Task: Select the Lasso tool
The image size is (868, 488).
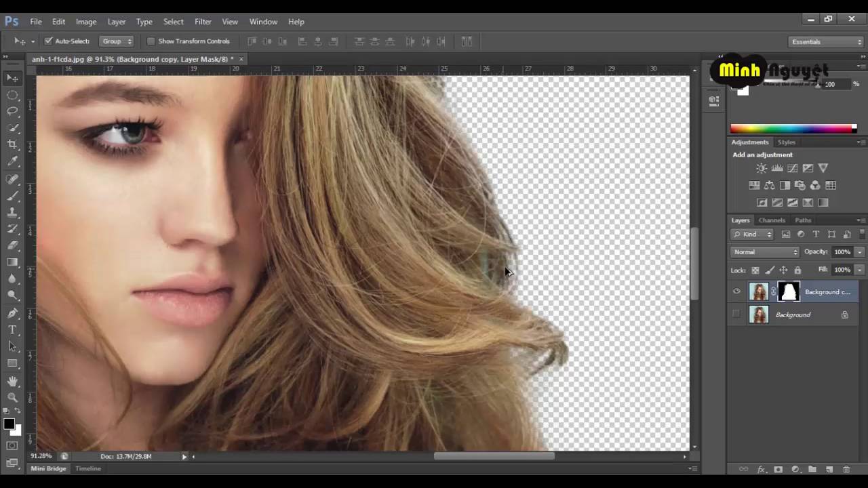Action: click(x=12, y=111)
